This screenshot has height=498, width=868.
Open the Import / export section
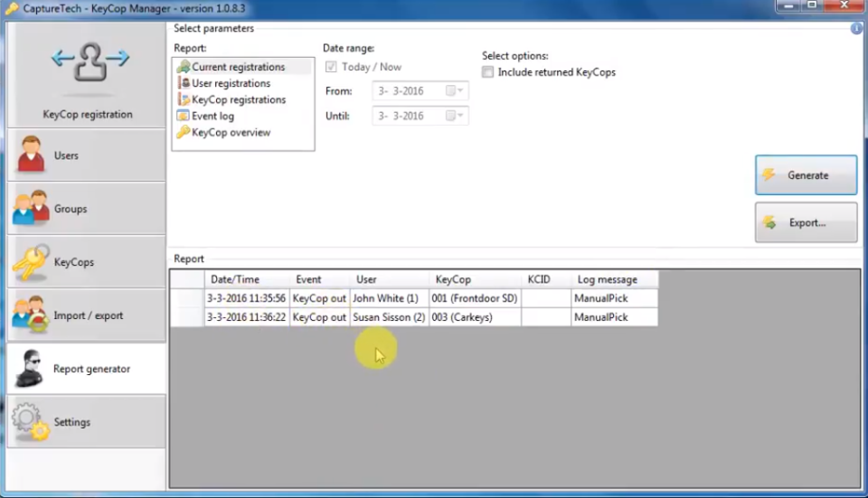(87, 315)
